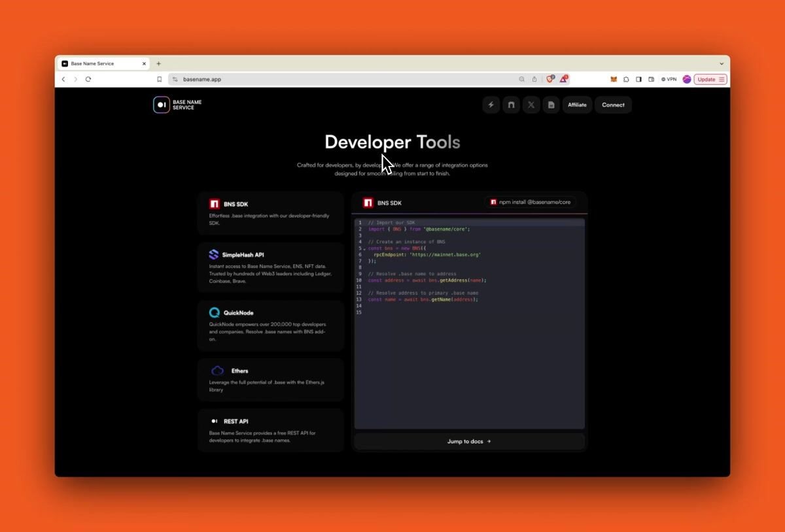Select the QuickNode card
The image size is (785, 532).
click(x=271, y=325)
